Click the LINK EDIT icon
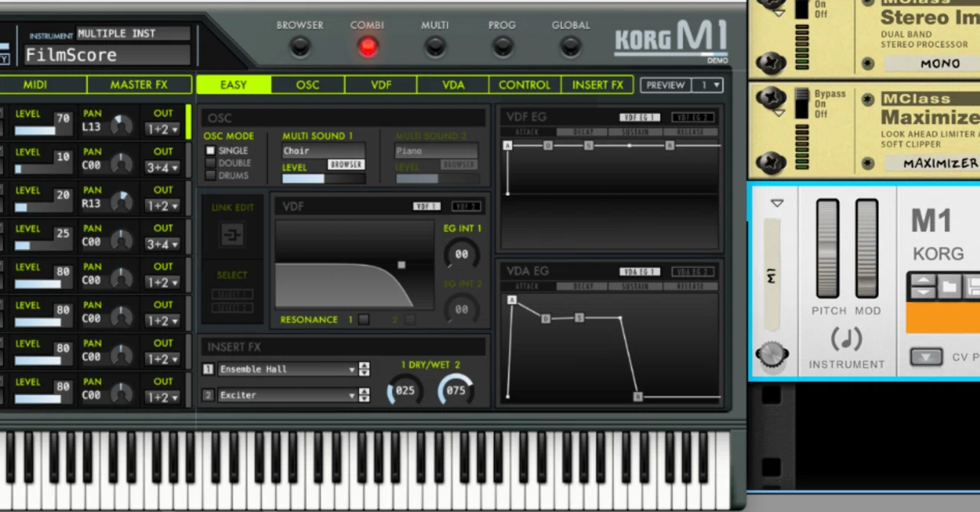980x512 pixels. 232,235
